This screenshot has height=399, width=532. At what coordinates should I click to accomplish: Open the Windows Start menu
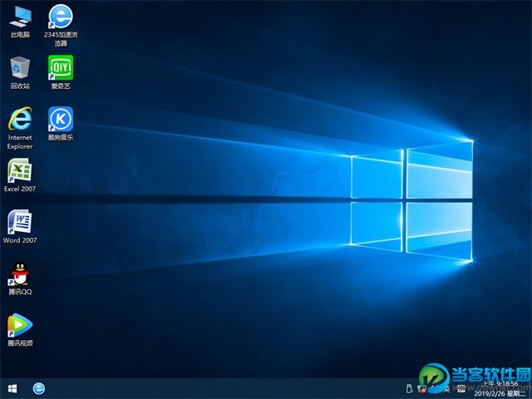(12, 388)
